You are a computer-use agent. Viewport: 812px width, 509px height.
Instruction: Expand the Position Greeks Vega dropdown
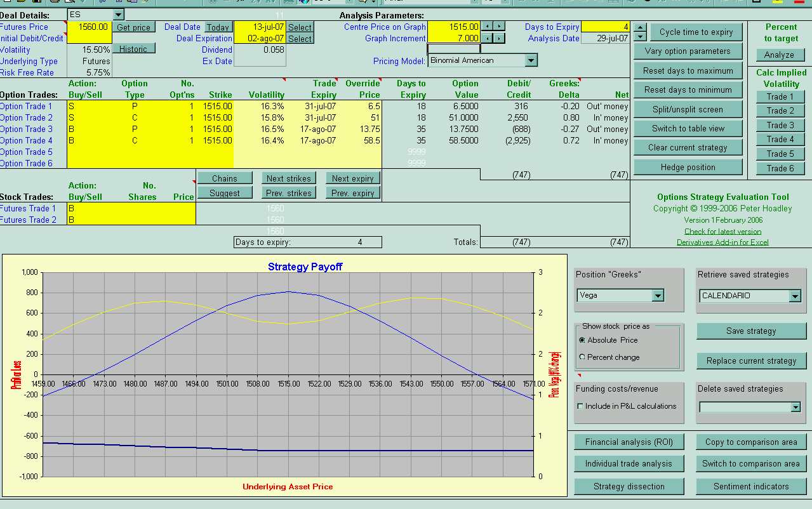[x=658, y=296]
